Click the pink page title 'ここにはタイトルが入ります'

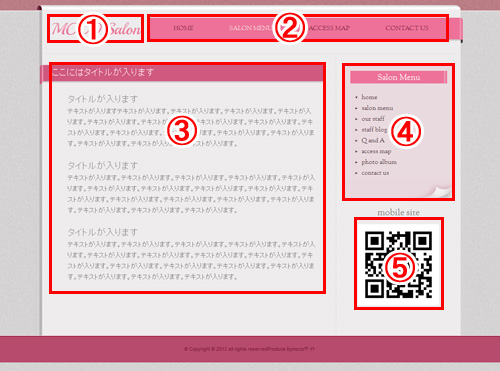click(x=103, y=72)
